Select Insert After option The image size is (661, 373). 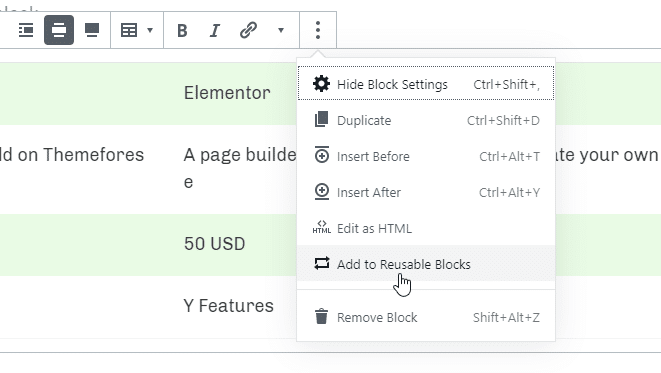click(426, 192)
